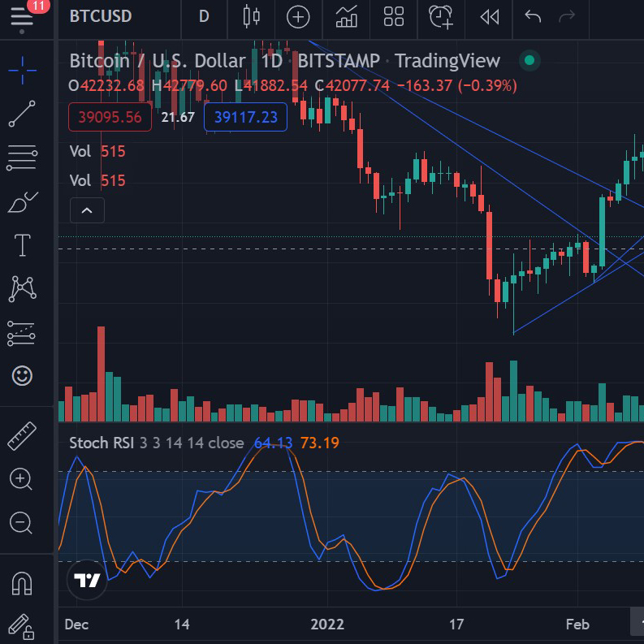The image size is (644, 644).
Task: Click the Stoch RSI value 64.13
Action: coord(273,443)
